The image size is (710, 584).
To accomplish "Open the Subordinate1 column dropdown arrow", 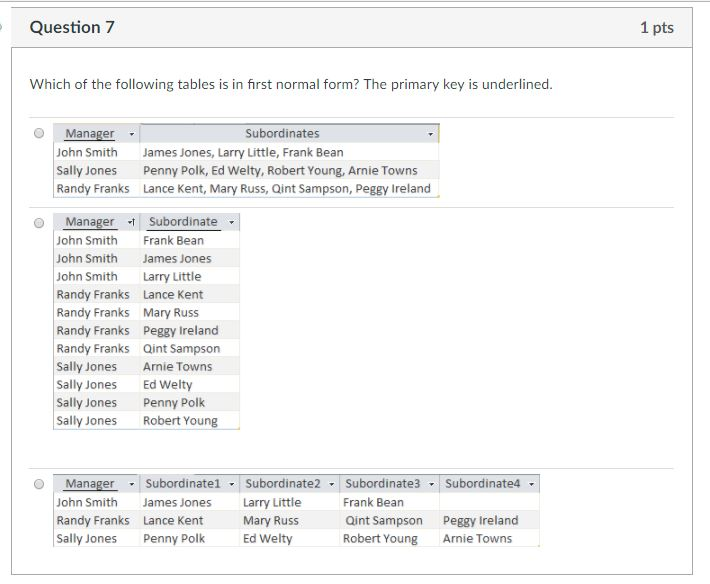I will click(x=232, y=484).
